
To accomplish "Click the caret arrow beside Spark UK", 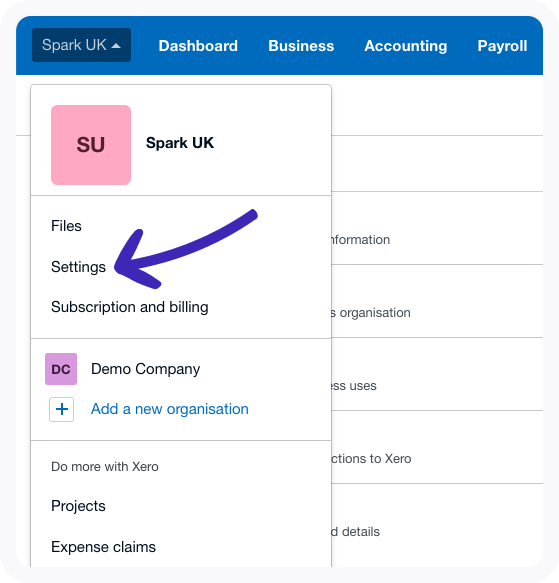I will [116, 46].
